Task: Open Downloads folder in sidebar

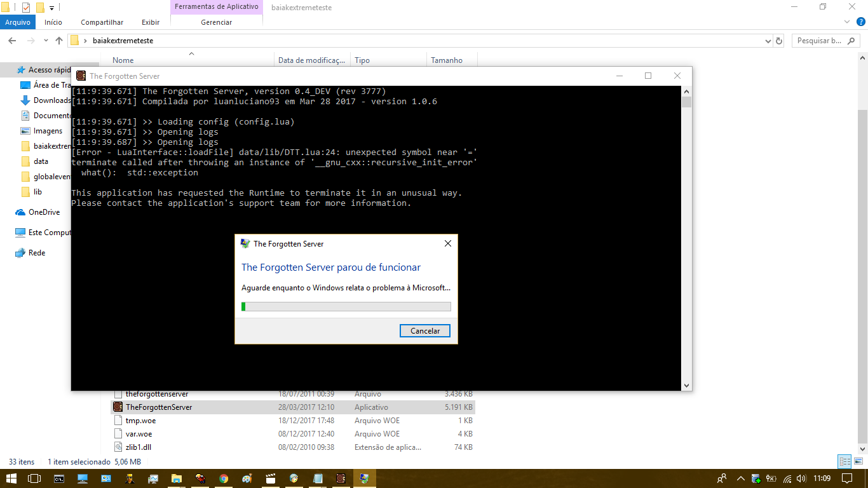Action: [x=44, y=100]
